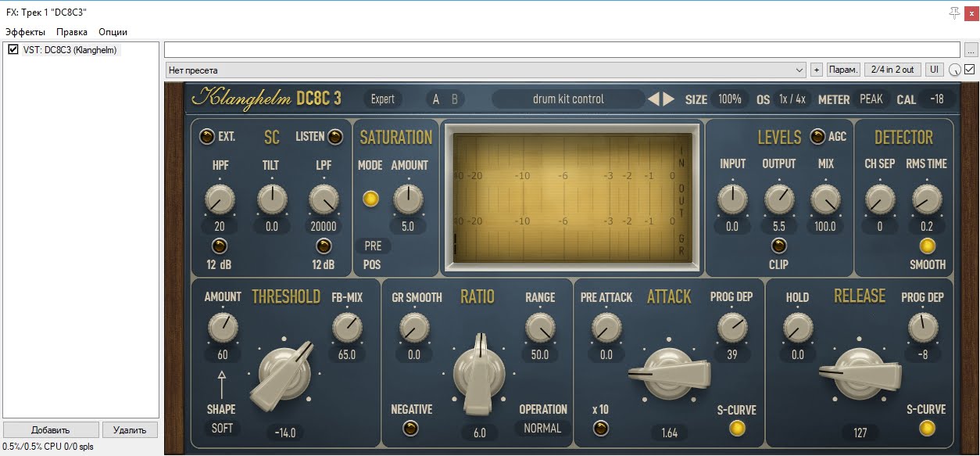980x456 pixels.
Task: Click the release value 127
Action: click(x=860, y=433)
